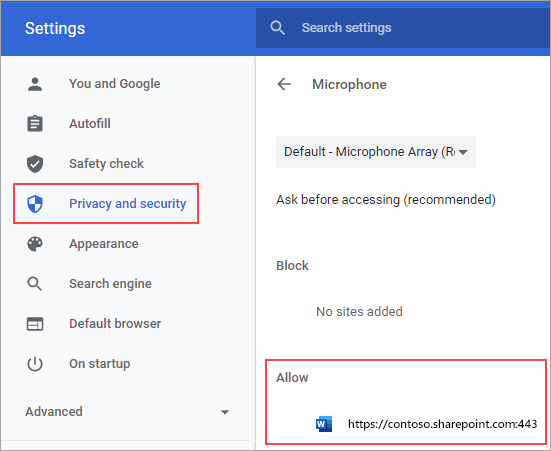Open the On startup settings
551x451 pixels.
click(99, 364)
